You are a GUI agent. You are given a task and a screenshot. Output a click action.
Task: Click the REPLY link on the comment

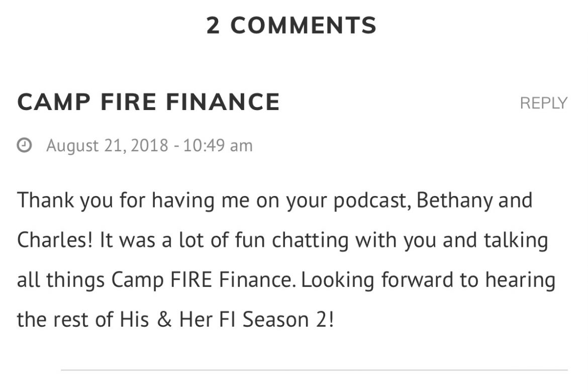[543, 103]
